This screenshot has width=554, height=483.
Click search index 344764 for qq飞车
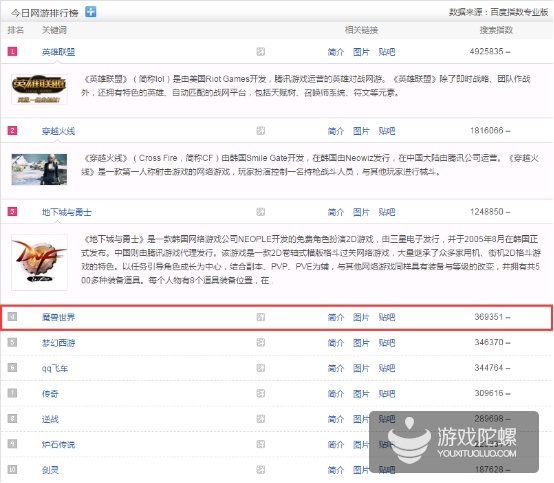[489, 367]
